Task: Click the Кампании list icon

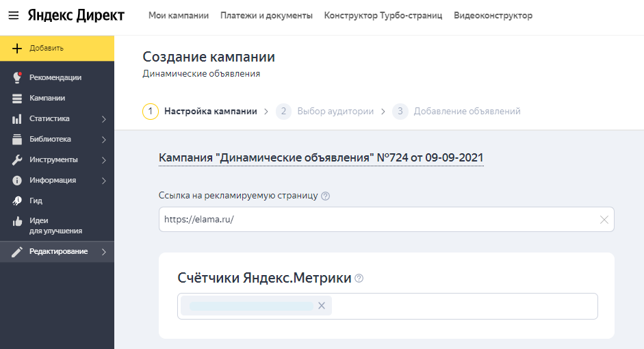Action: pos(17,99)
